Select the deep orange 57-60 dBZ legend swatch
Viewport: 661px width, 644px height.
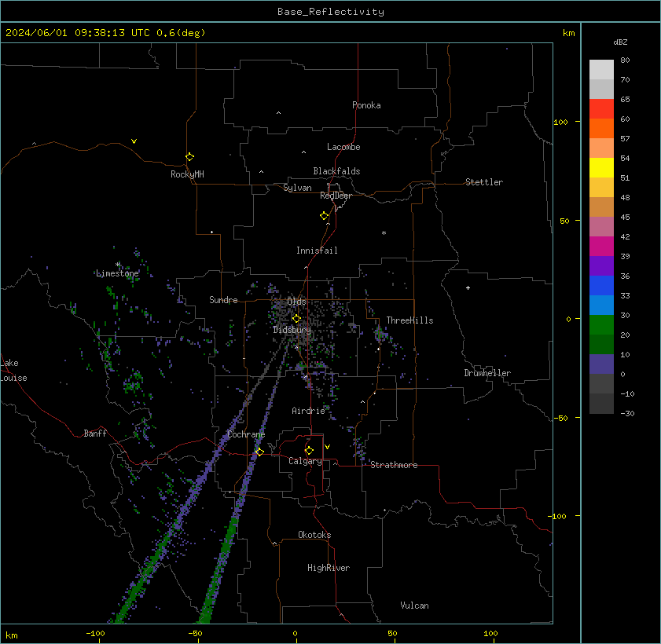click(x=601, y=129)
